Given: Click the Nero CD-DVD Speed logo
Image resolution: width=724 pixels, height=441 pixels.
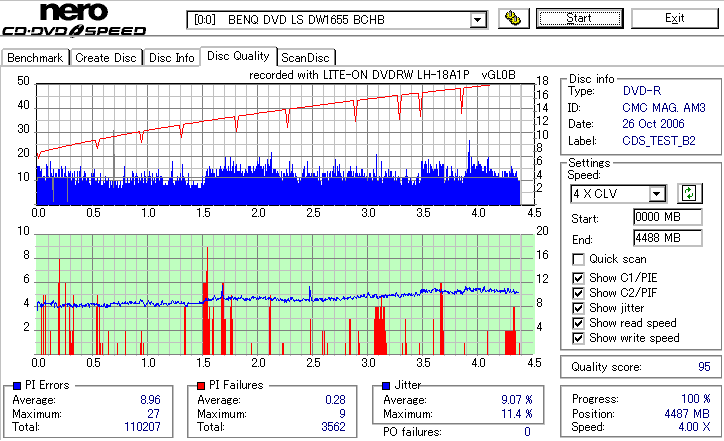Looking at the screenshot, I should tap(74, 19).
